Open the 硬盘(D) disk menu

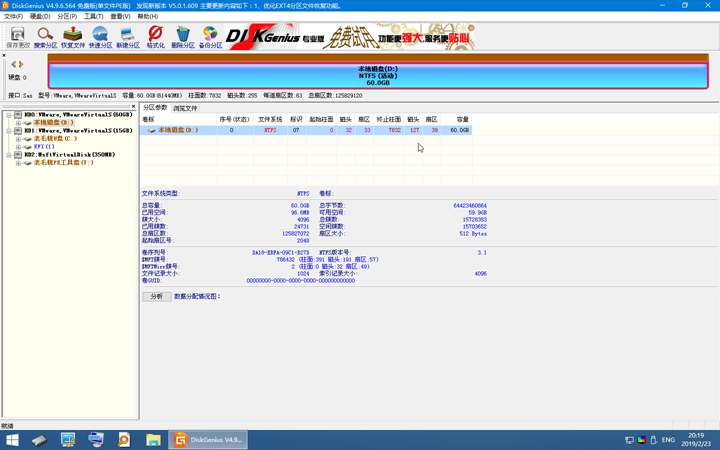40,16
